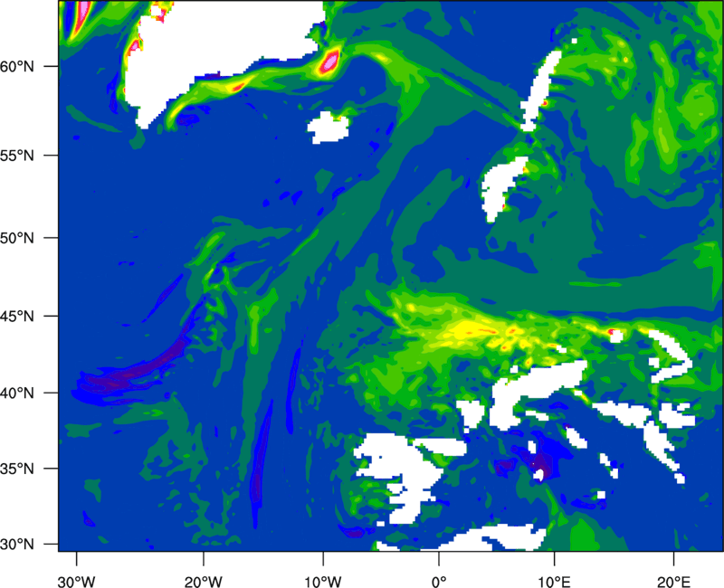Click the 60°N latitude label
This screenshot has width=724, height=588.
pos(17,66)
